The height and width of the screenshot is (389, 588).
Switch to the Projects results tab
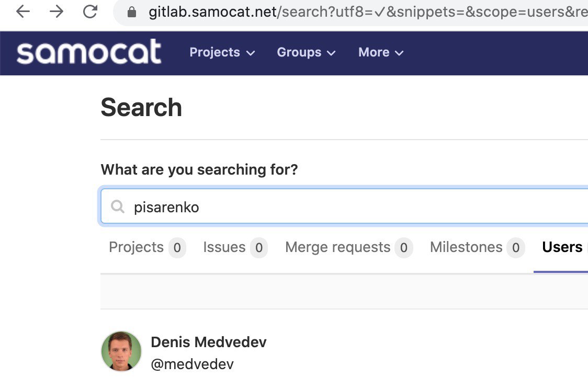(x=137, y=247)
